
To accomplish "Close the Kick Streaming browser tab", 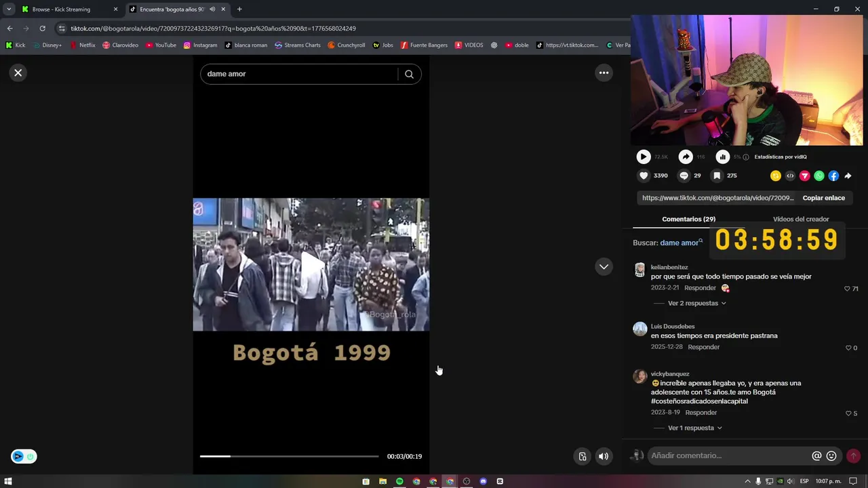I will 115,9.
